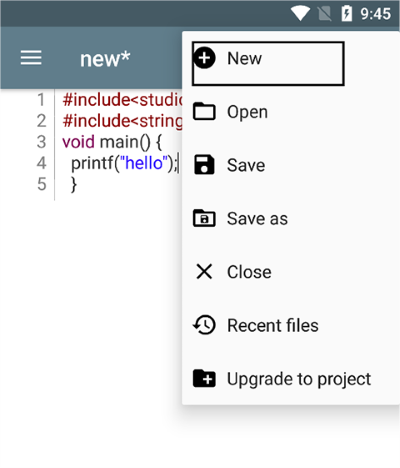This screenshot has width=400, height=468.
Task: Click inside the printf("hello") code line
Action: [x=125, y=163]
